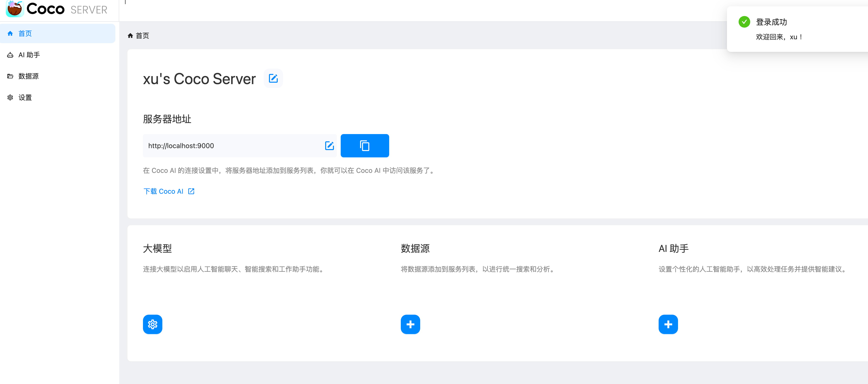
Task: Copy the server address
Action: (x=365, y=146)
